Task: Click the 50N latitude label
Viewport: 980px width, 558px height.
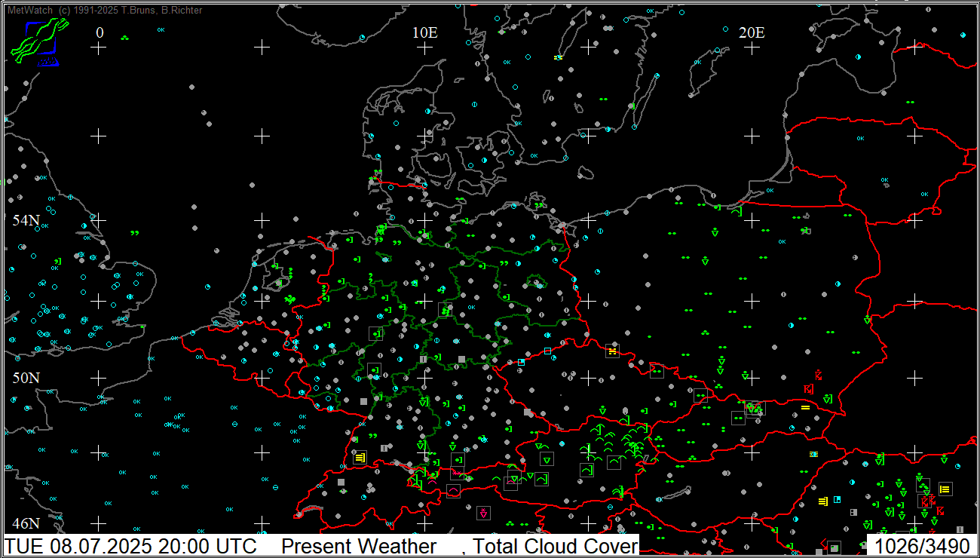Action: tap(26, 377)
